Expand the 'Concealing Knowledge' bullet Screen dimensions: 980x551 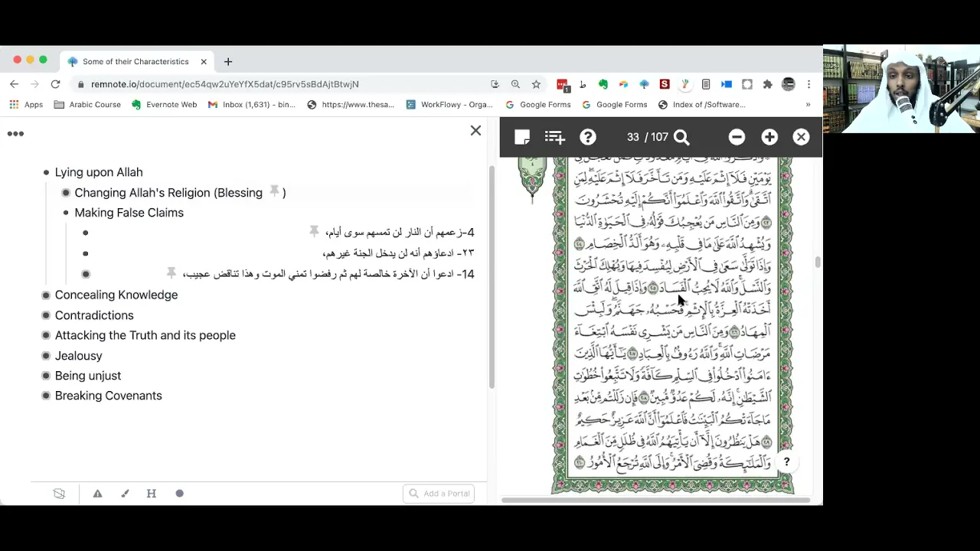[x=46, y=295]
